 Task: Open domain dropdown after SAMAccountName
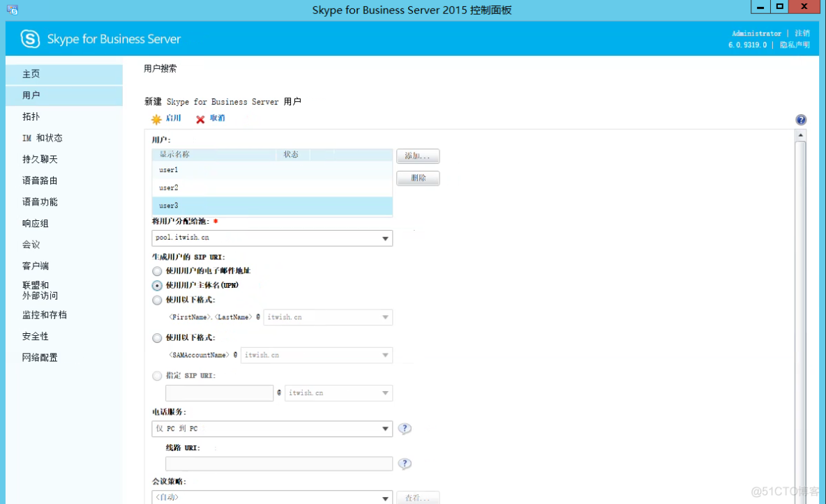317,355
